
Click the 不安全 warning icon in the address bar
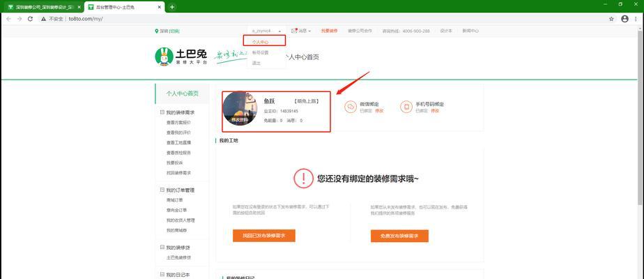click(43, 19)
